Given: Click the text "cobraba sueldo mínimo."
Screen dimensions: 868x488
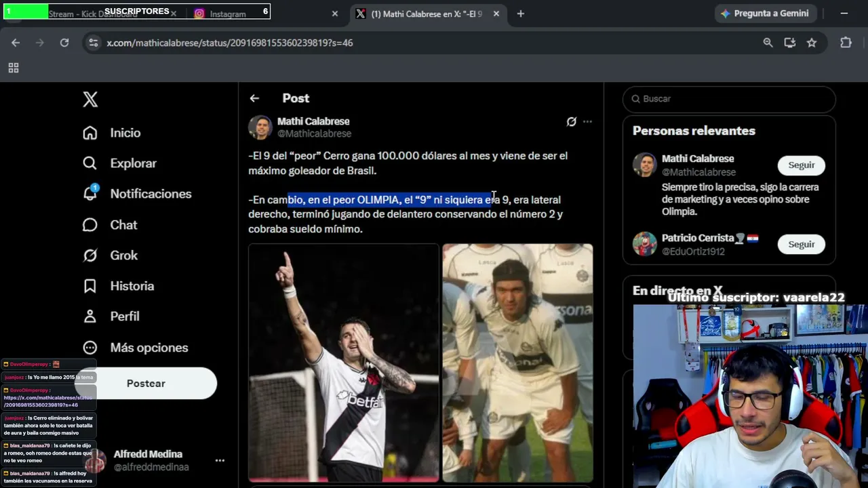Looking at the screenshot, I should pyautogui.click(x=305, y=229).
